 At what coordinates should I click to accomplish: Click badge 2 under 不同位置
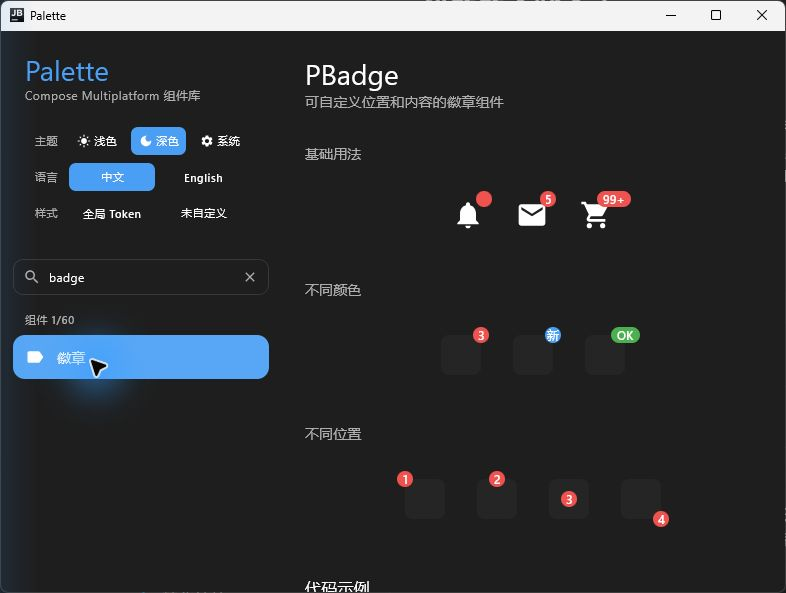click(x=497, y=479)
